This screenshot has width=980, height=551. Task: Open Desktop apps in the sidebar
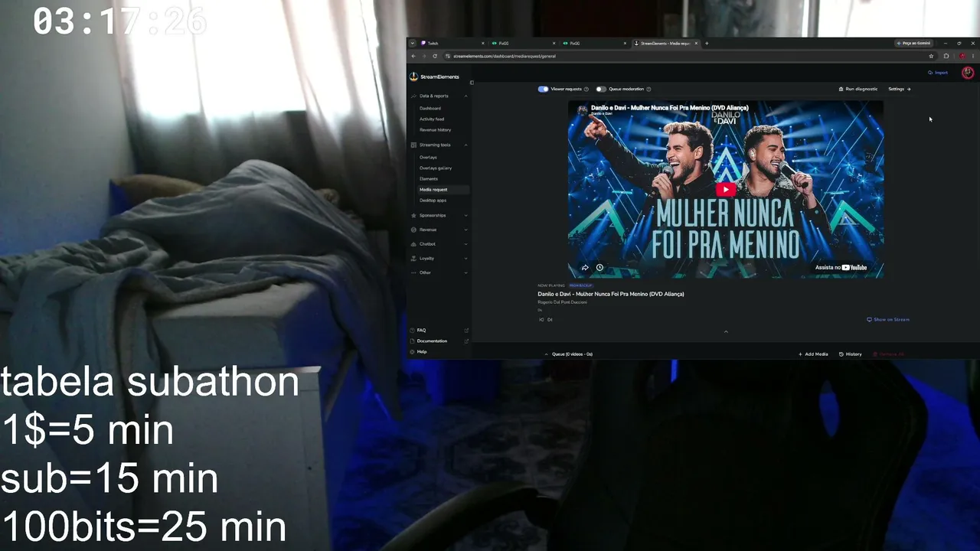coord(433,200)
